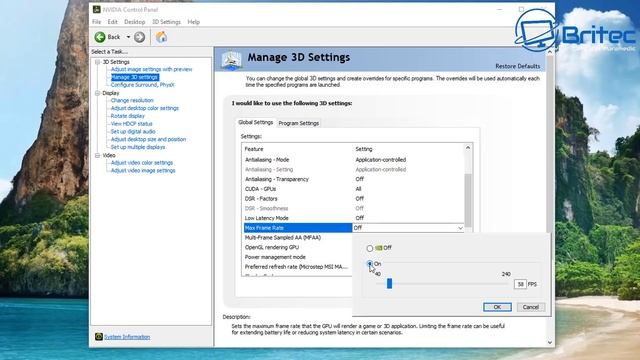This screenshot has width=640, height=360.
Task: Open Change resolution task
Action: point(132,100)
